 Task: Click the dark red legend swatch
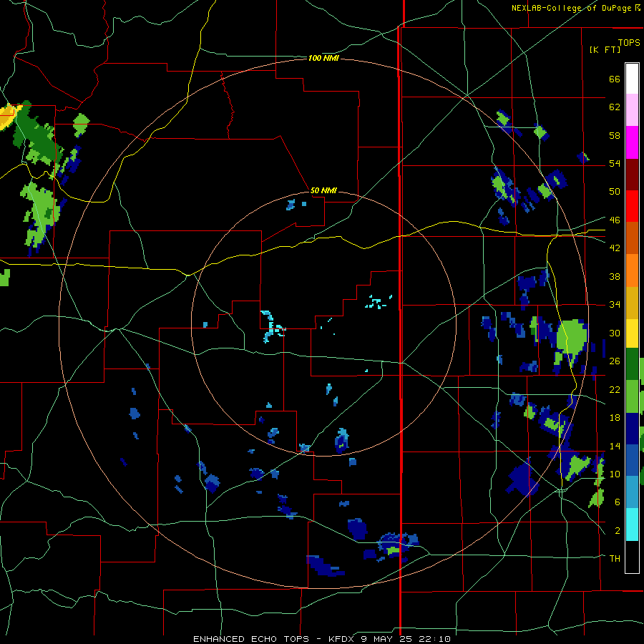(632, 174)
